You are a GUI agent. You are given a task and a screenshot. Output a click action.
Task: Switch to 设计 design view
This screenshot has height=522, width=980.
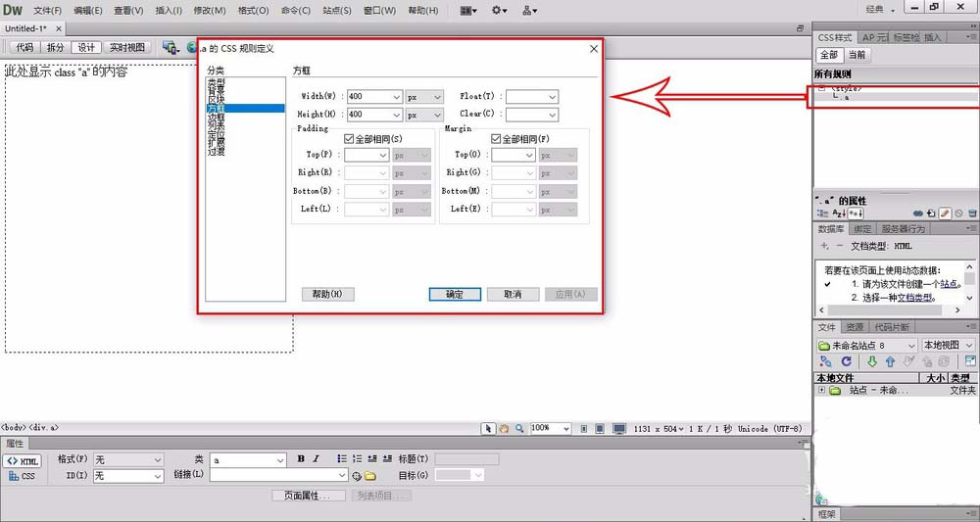click(86, 47)
